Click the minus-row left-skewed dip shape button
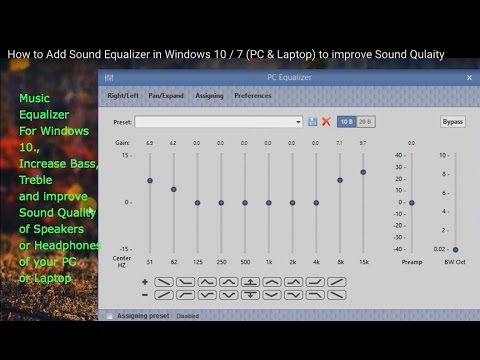 pos(207,295)
